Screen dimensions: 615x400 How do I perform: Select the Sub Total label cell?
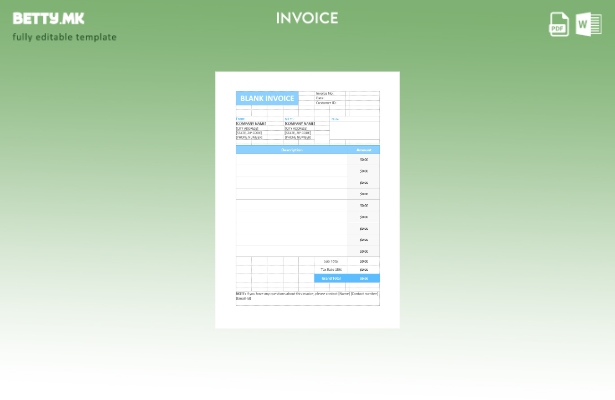tap(330, 261)
